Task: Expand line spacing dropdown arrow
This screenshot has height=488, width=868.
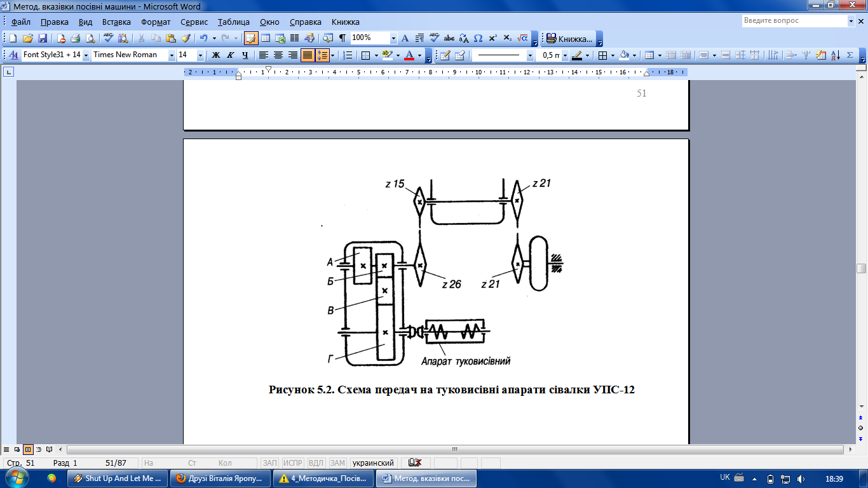Action: click(332, 55)
